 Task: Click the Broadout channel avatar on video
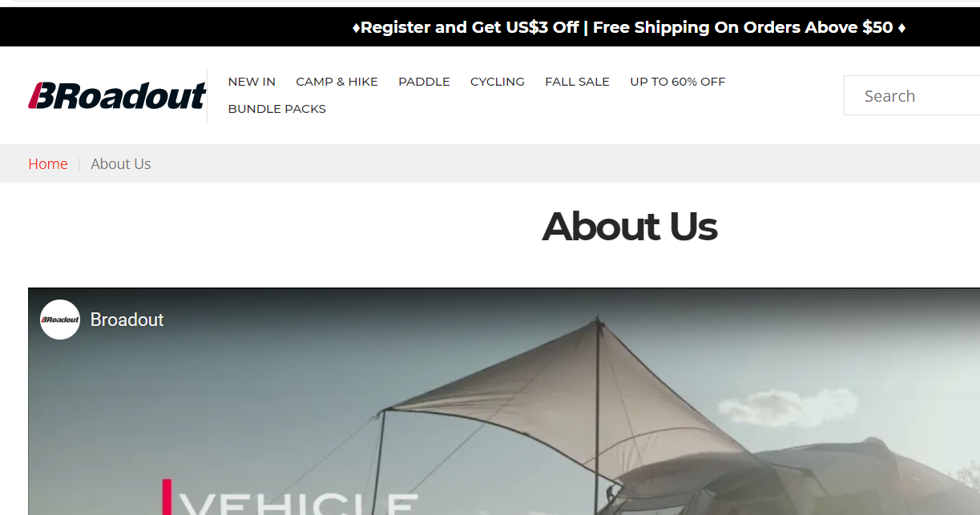click(60, 320)
